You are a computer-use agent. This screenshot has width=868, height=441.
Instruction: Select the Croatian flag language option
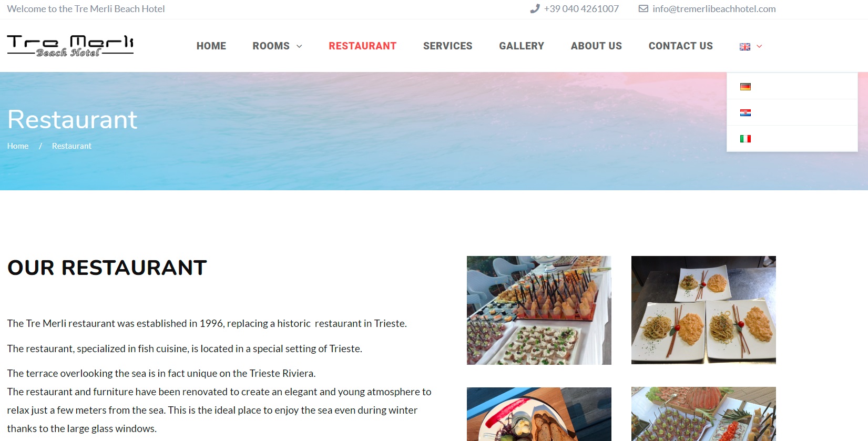pos(746,112)
